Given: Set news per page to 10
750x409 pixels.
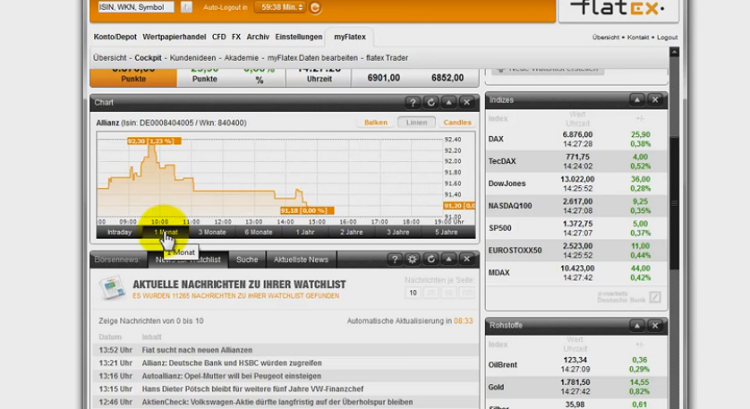Looking at the screenshot, I should (413, 293).
